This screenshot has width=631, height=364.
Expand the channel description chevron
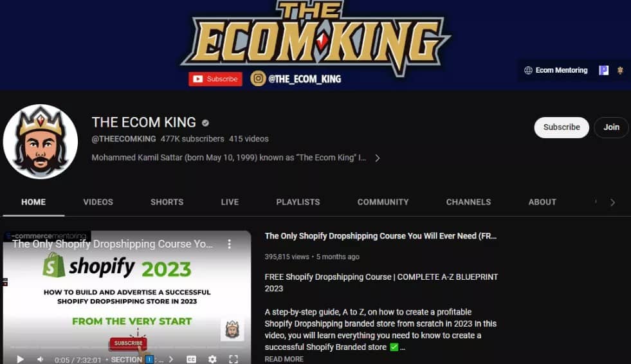pyautogui.click(x=377, y=158)
